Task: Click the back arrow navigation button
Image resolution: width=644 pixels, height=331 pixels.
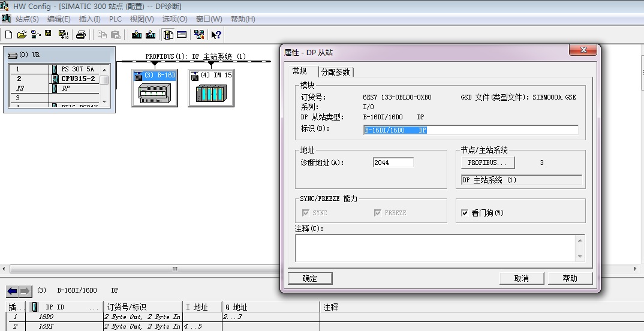Action: coord(13,291)
